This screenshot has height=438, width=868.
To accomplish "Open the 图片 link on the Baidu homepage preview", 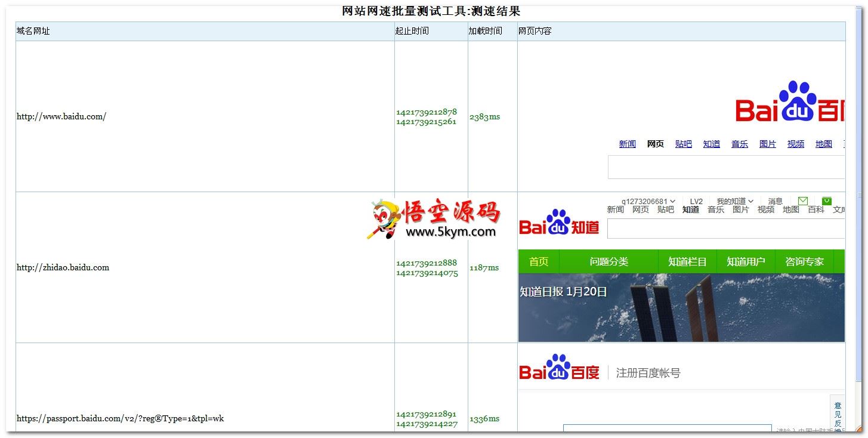I will [768, 144].
